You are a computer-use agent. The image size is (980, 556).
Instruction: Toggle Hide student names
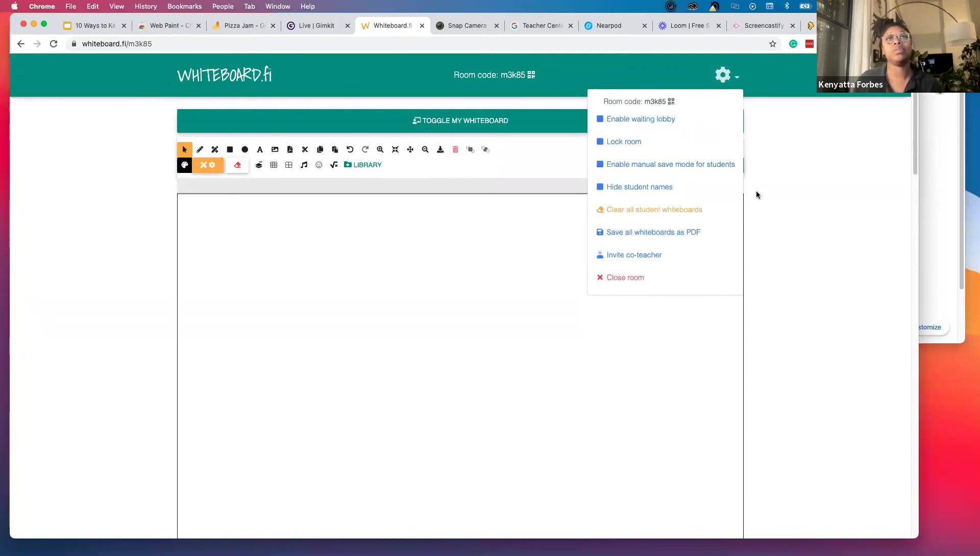point(634,187)
